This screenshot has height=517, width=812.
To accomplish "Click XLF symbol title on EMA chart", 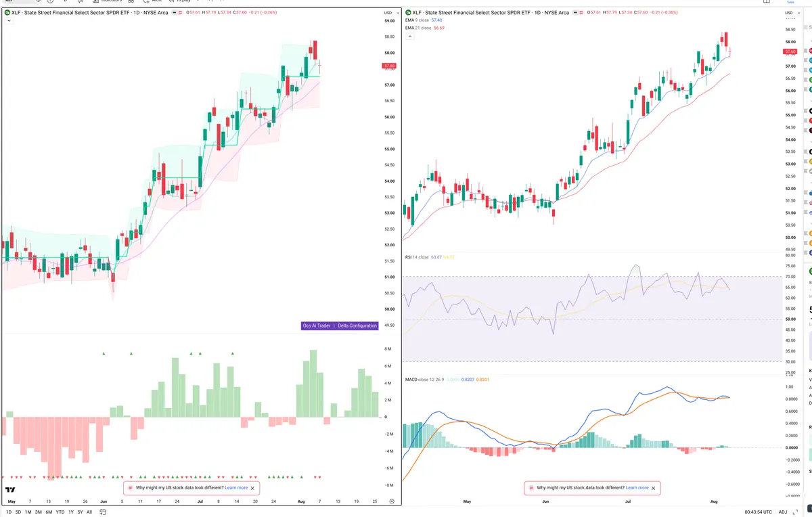I will click(490, 13).
